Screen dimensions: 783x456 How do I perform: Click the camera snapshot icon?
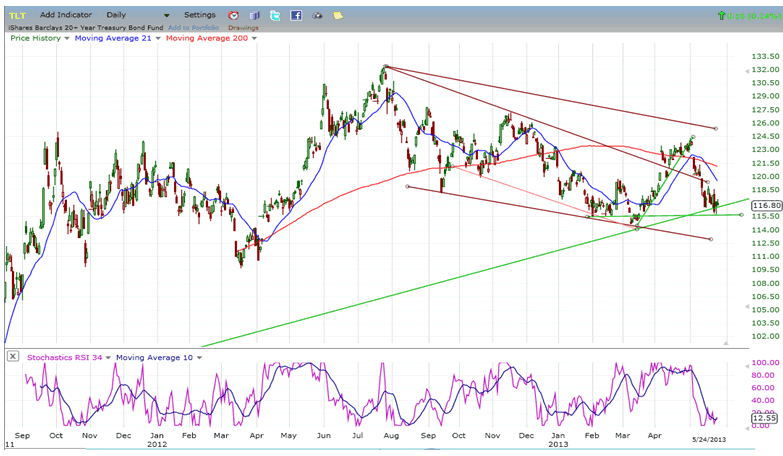pyautogui.click(x=317, y=16)
